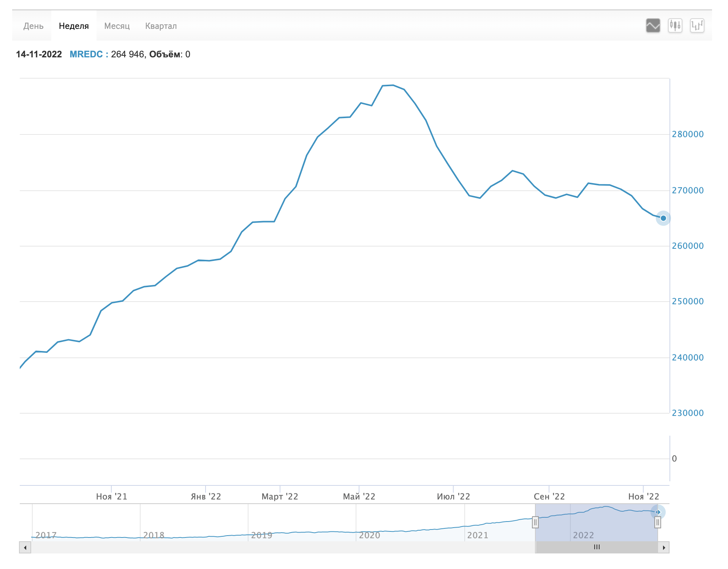The width and height of the screenshot is (728, 569).
Task: Click the 264 946 value in header
Action: click(x=127, y=54)
